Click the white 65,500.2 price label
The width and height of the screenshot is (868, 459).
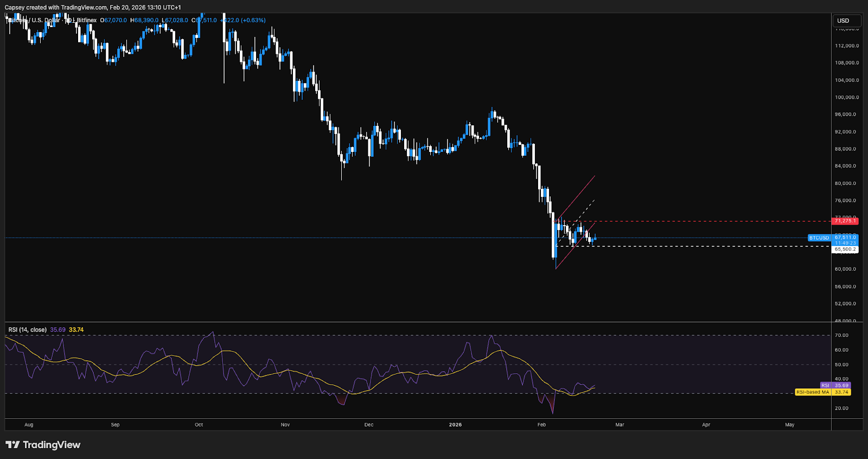[x=845, y=250]
